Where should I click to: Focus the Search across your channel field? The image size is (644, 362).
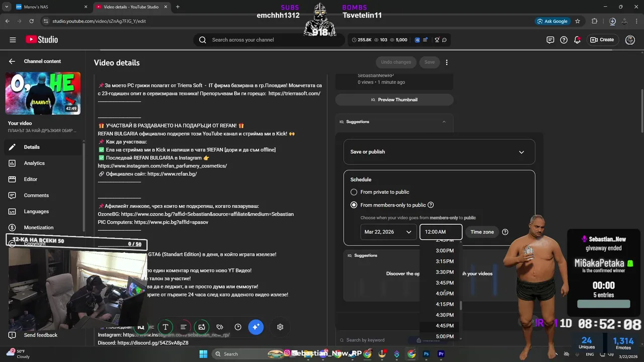click(269, 40)
